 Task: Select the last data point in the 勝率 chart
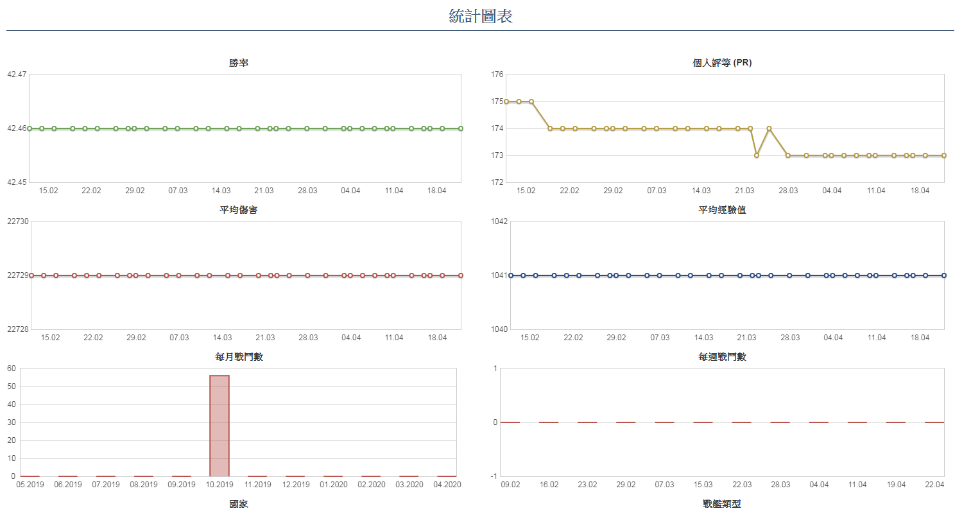[461, 128]
